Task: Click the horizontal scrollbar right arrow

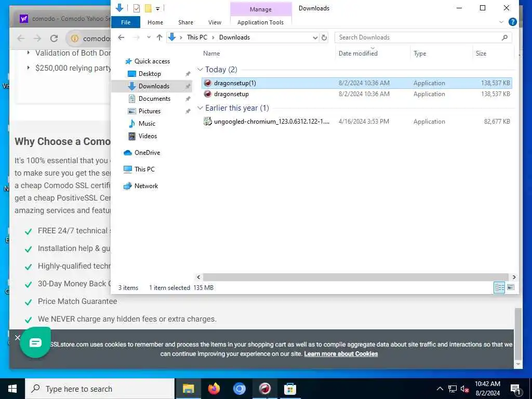Action: click(x=514, y=277)
